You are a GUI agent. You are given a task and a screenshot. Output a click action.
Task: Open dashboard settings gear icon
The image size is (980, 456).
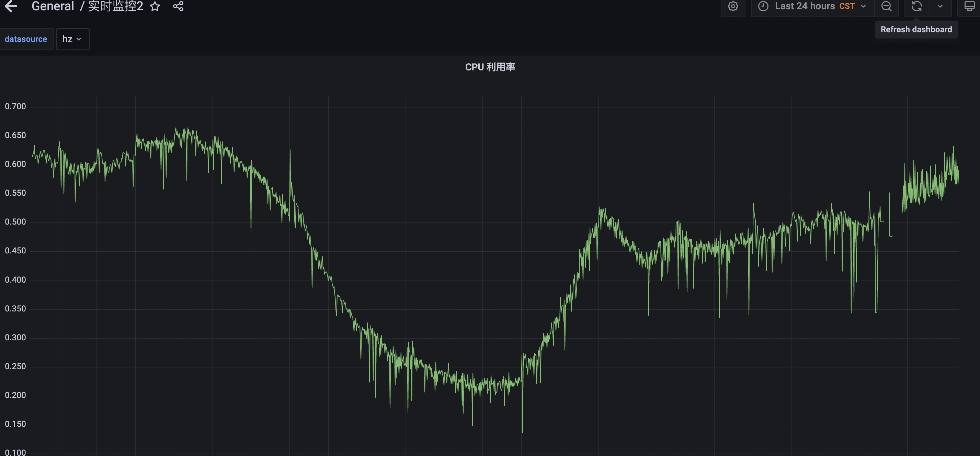point(733,6)
